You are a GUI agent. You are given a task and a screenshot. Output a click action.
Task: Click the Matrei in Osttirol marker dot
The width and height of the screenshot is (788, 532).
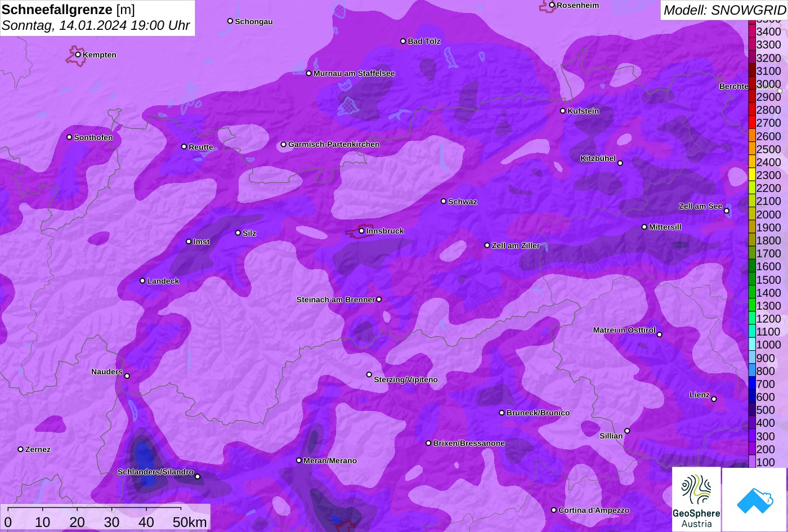(660, 334)
